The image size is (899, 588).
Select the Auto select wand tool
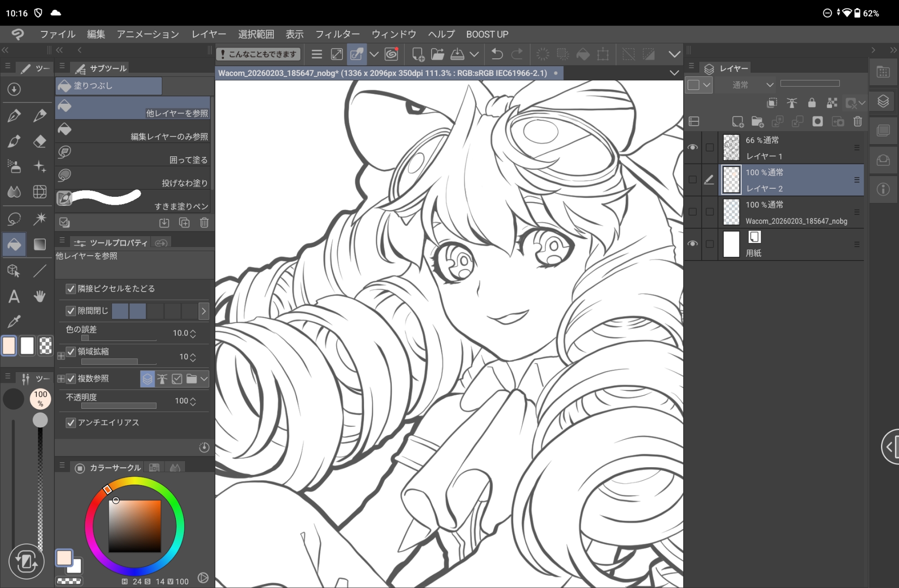40,219
